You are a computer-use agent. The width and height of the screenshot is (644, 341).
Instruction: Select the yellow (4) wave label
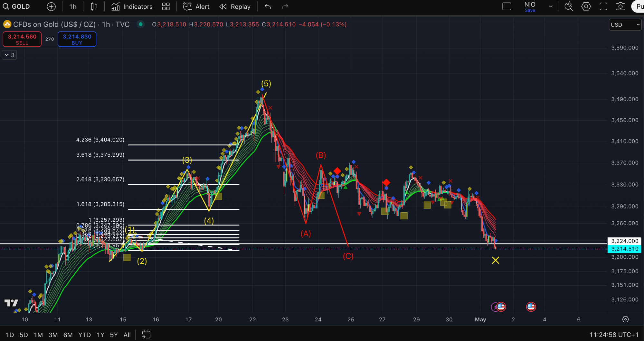(x=209, y=221)
